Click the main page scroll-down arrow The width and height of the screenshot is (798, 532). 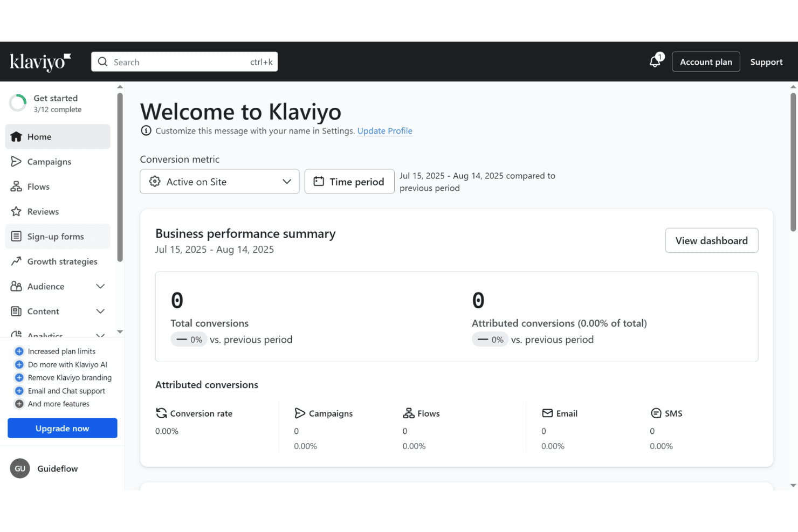point(793,485)
